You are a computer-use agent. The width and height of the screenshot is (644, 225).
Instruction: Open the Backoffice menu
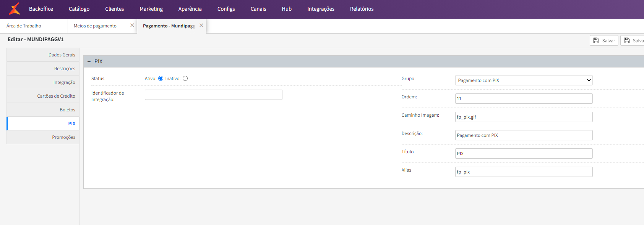[41, 9]
